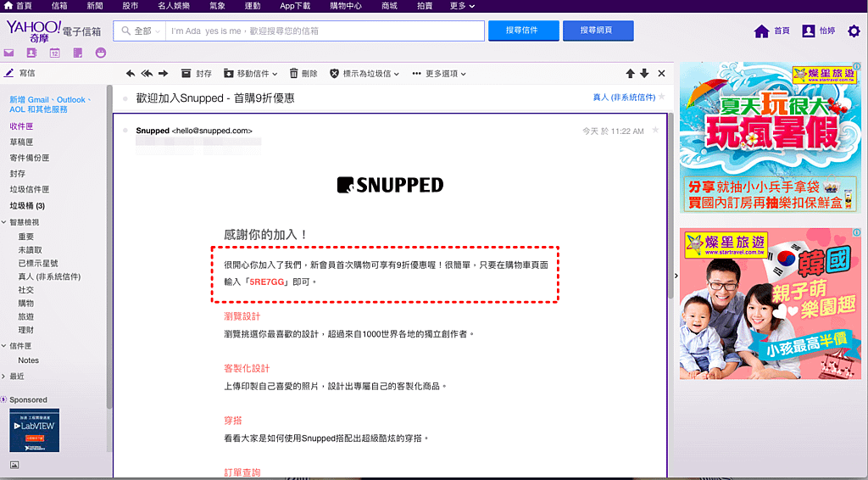Open the calendar icon under Yahoo logo
Viewport: 868px width, 480px height.
[54, 53]
